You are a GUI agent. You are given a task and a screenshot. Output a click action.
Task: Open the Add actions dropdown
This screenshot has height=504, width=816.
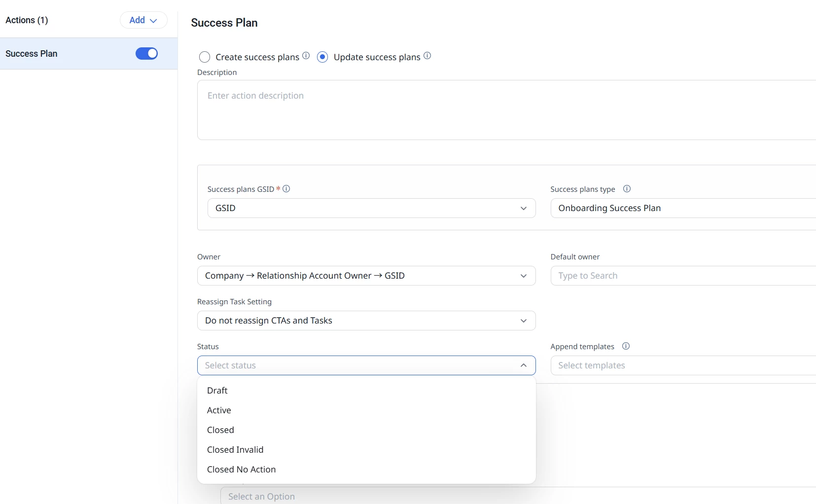pos(143,20)
